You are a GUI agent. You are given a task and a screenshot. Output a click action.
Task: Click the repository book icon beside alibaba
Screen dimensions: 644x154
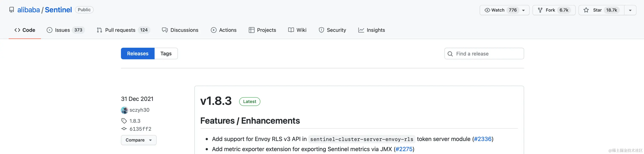[11, 10]
